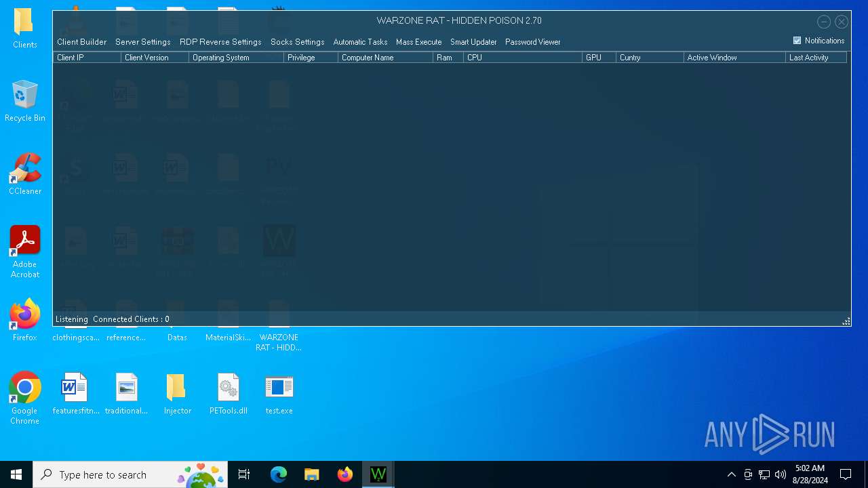Sort by Client IP column header
The height and width of the screenshot is (488, 868).
87,58
